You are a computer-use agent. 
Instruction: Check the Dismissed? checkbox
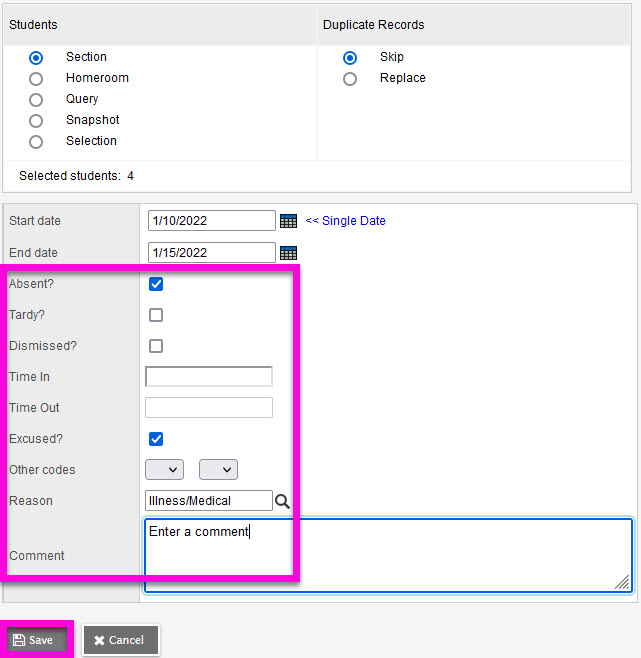156,346
